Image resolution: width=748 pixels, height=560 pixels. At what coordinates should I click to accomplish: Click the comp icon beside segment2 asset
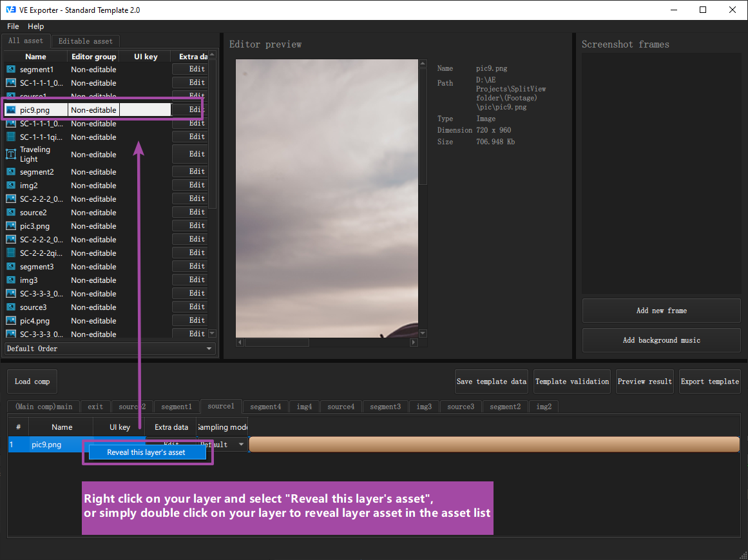click(x=11, y=171)
